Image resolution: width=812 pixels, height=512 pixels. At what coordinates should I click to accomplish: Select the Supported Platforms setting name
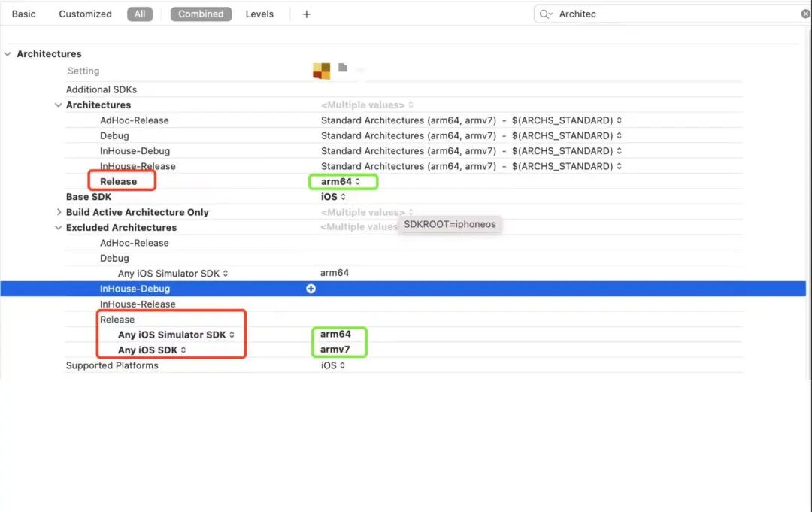[x=112, y=365]
